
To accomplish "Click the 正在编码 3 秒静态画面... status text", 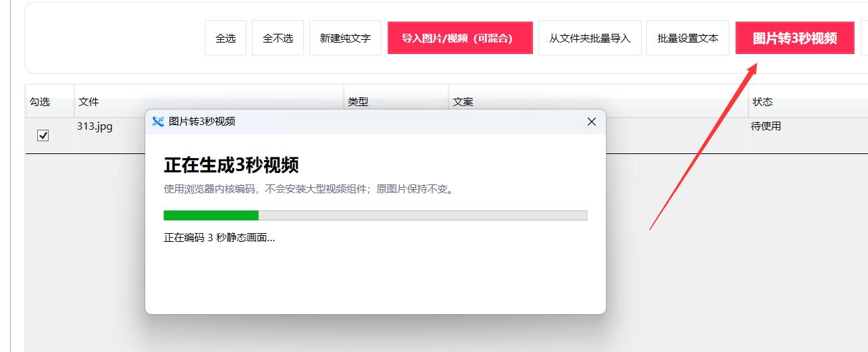I will coord(220,237).
